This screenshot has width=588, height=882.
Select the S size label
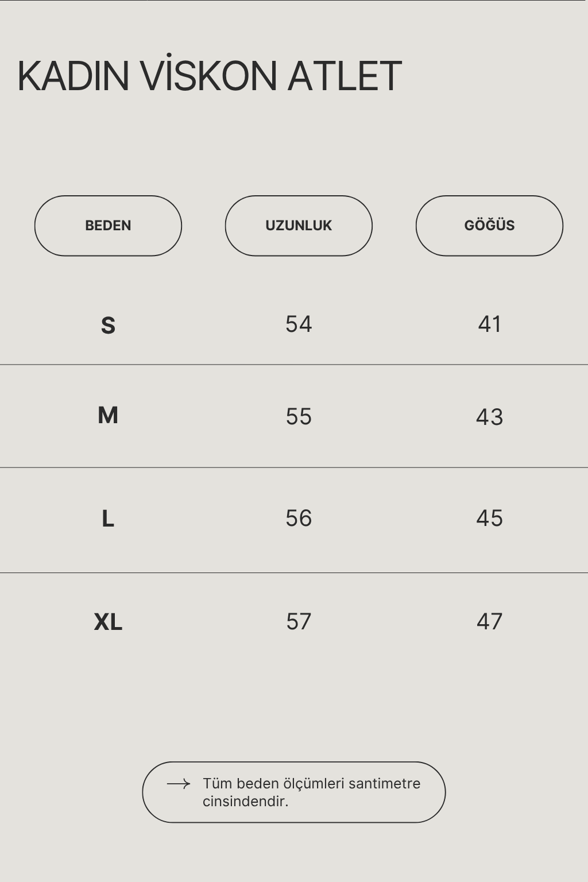108,326
